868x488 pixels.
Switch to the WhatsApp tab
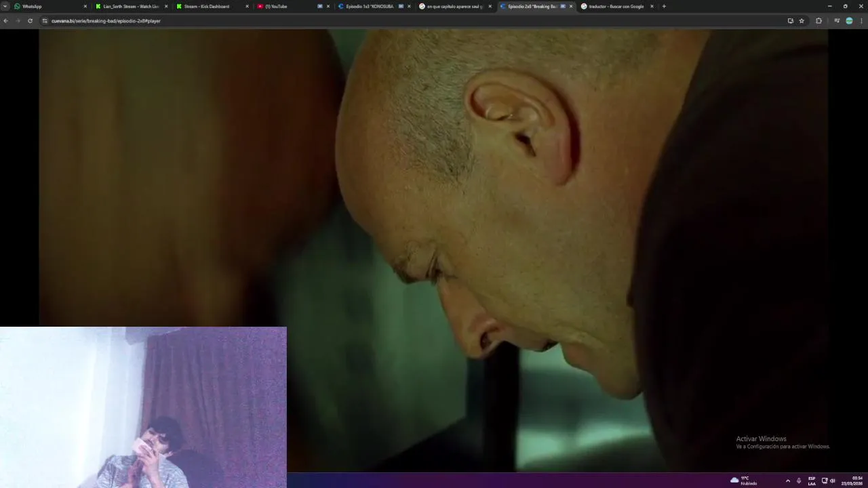[x=51, y=6]
